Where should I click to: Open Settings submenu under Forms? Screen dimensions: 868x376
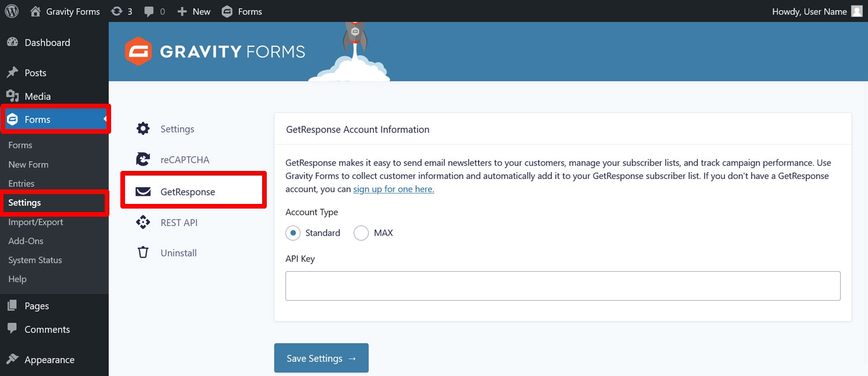(x=24, y=203)
